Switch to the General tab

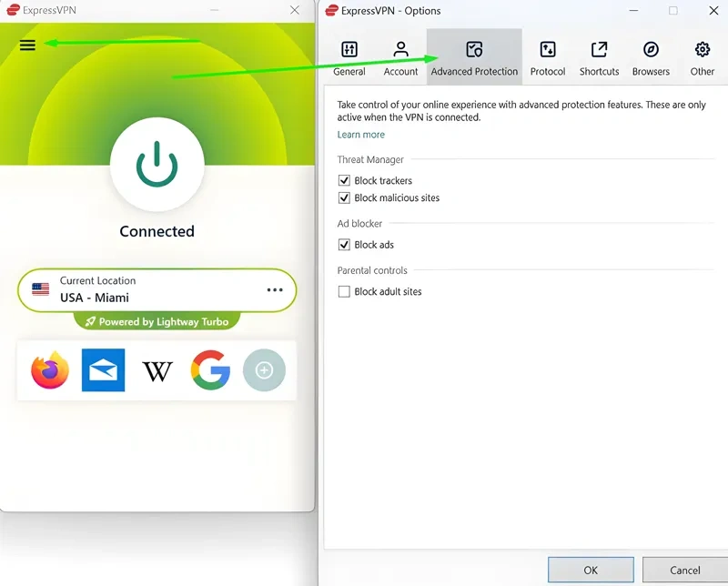(349, 58)
